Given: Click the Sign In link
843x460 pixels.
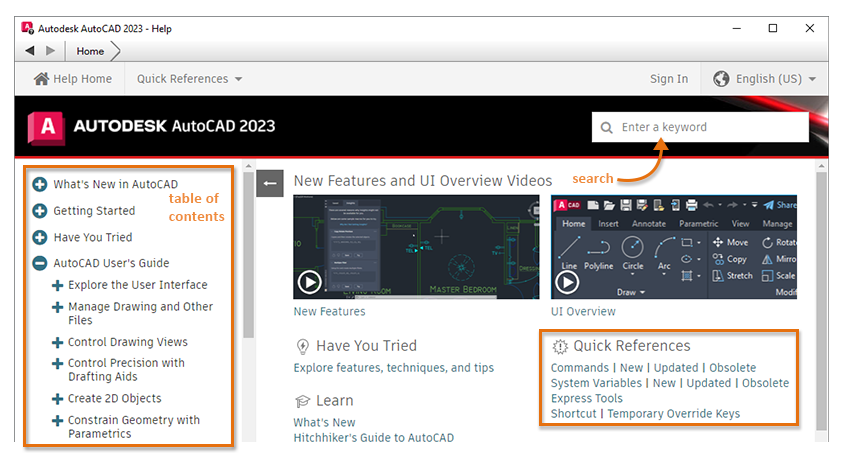Looking at the screenshot, I should (x=669, y=79).
